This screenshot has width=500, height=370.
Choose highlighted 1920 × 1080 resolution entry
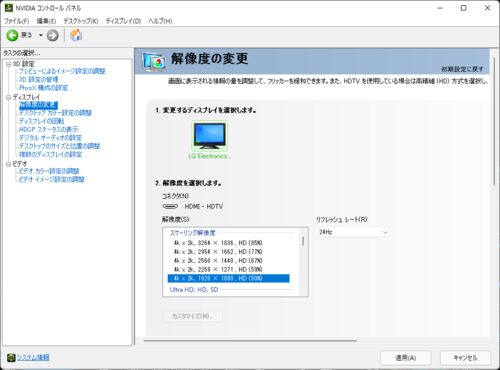[x=229, y=278]
